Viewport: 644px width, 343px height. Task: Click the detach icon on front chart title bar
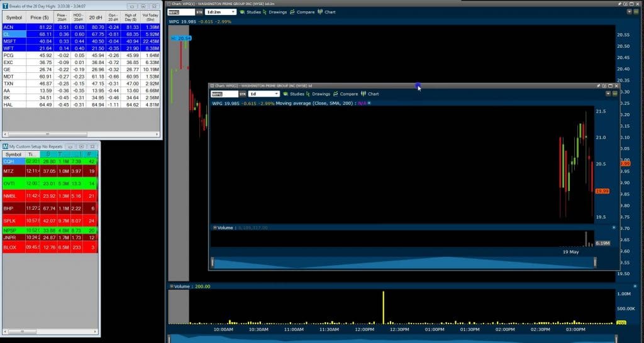tap(604, 85)
